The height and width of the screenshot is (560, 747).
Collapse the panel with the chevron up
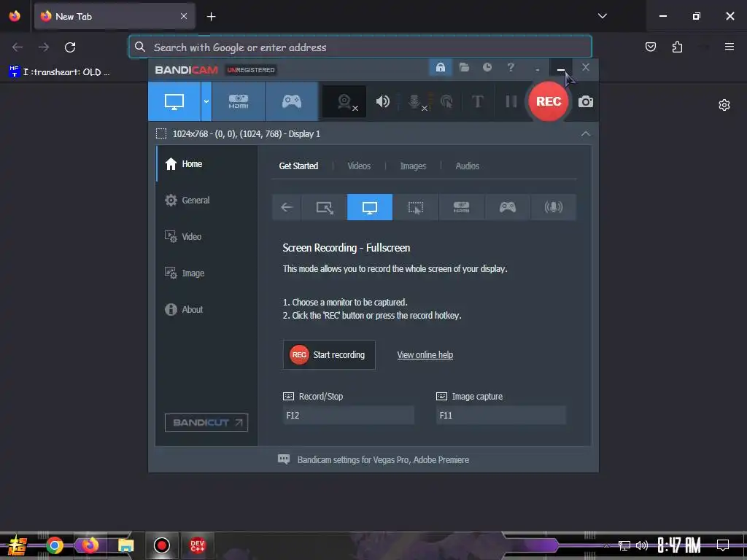pos(586,134)
